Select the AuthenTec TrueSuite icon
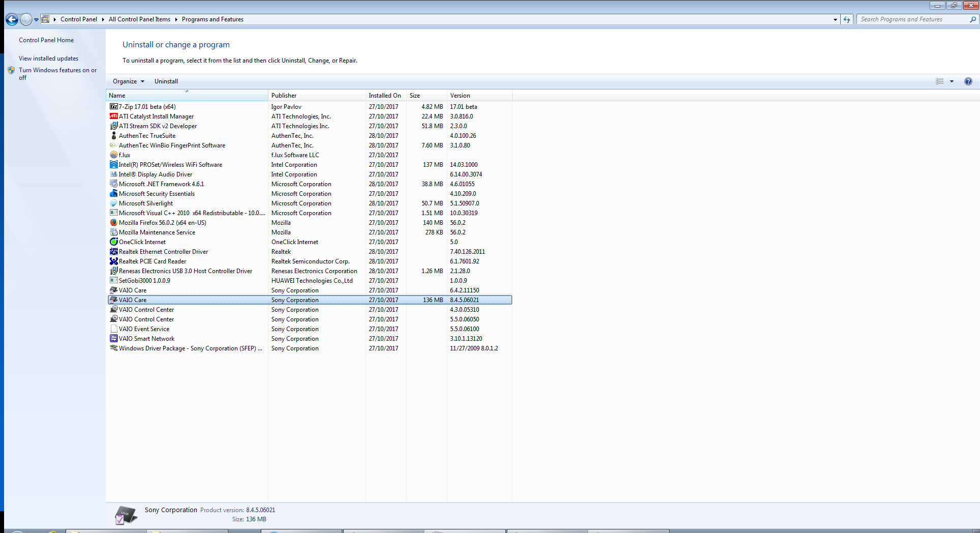The image size is (980, 533). (x=113, y=136)
